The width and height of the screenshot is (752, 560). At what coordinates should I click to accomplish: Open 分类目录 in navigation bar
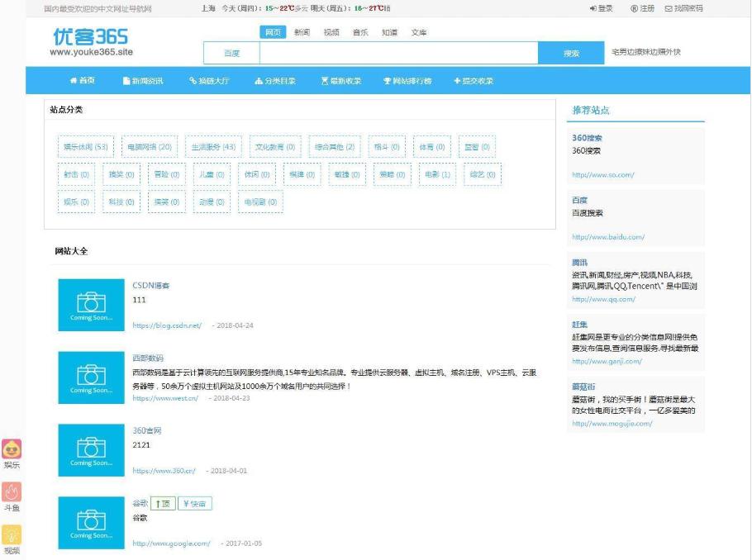[x=275, y=81]
